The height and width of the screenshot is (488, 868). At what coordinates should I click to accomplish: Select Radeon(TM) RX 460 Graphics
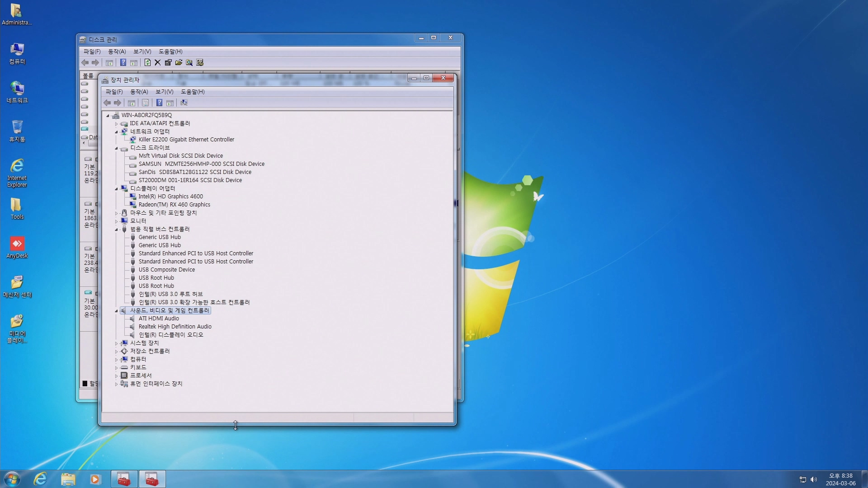tap(175, 205)
